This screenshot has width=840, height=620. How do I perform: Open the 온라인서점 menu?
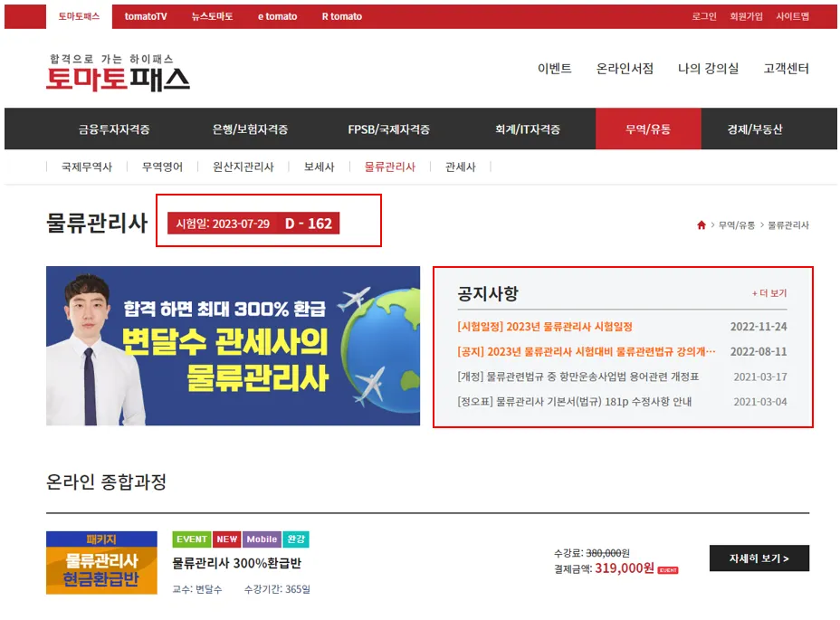(x=625, y=69)
